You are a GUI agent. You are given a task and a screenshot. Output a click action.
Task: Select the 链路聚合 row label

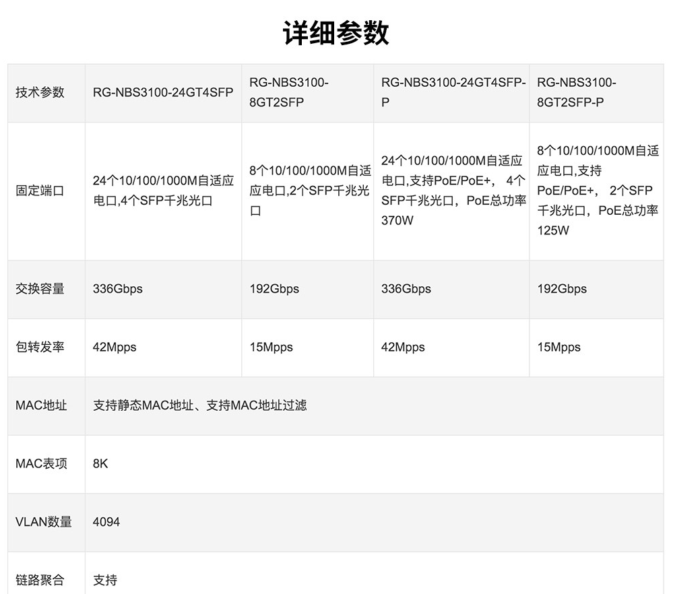pyautogui.click(x=40, y=580)
